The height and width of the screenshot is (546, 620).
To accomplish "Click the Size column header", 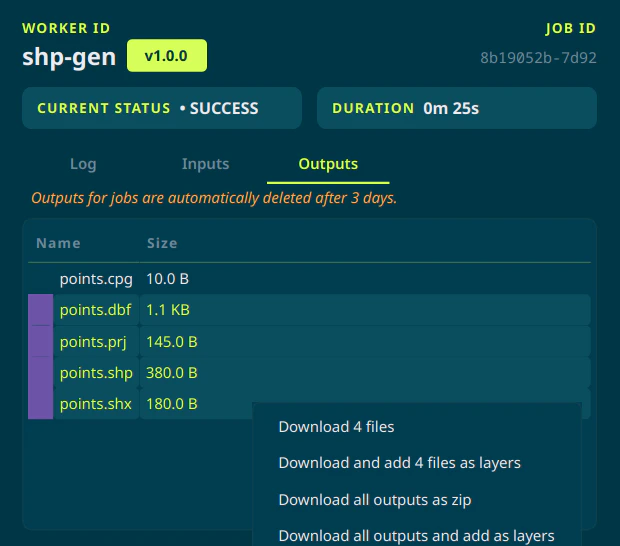I will click(162, 243).
